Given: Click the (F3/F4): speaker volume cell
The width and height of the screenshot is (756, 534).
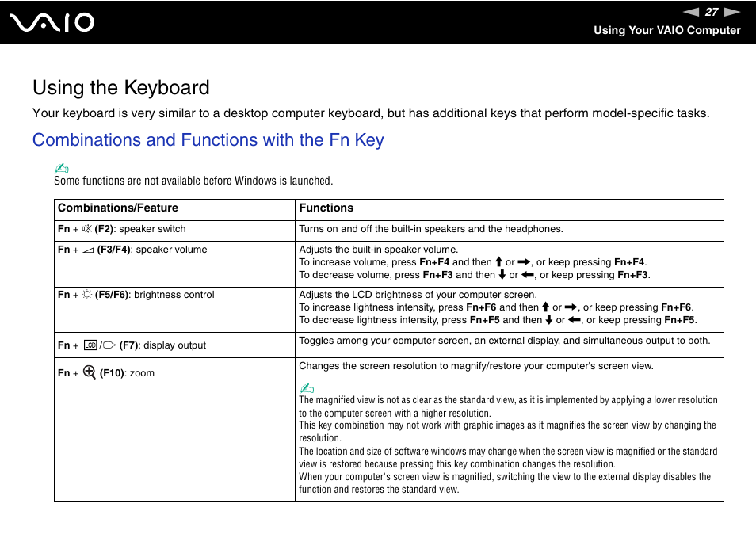Looking at the screenshot, I should (174, 264).
